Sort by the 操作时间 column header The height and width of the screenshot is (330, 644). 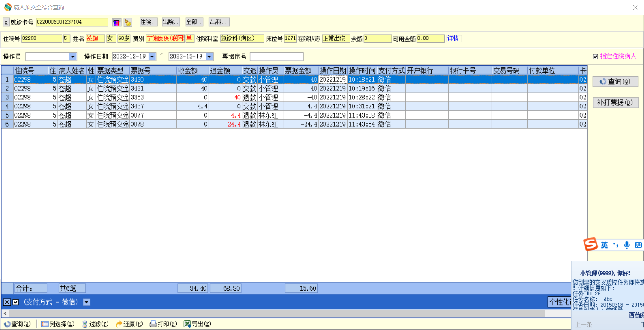(362, 71)
